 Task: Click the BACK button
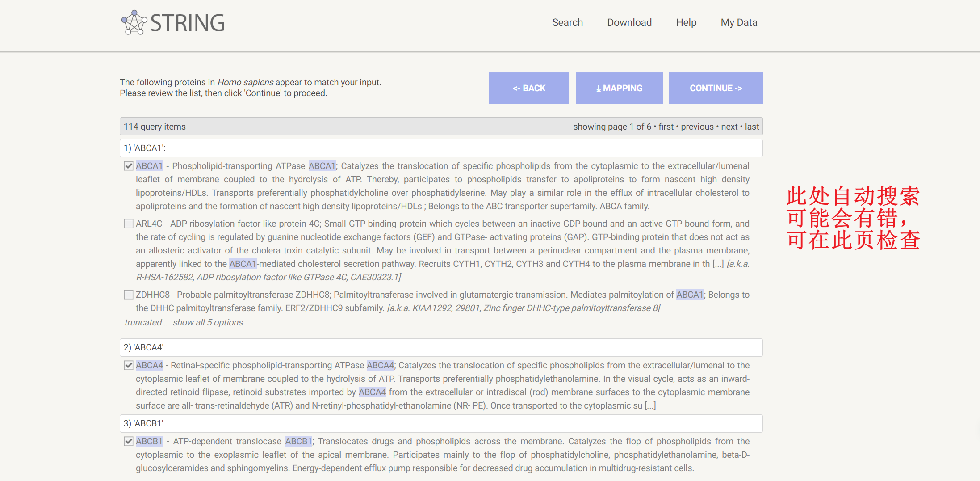(529, 88)
